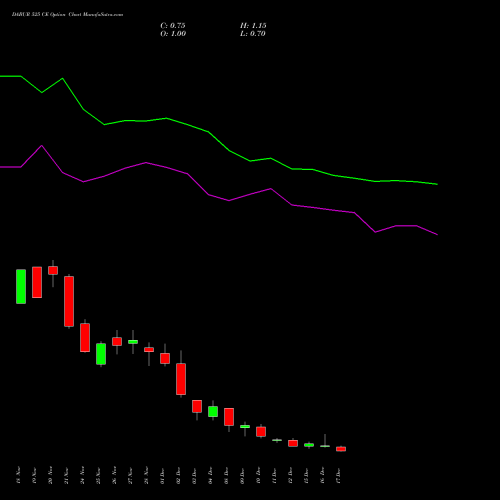
Task: Click the "16 Dec" date axis label
Action: pyautogui.click(x=322, y=476)
